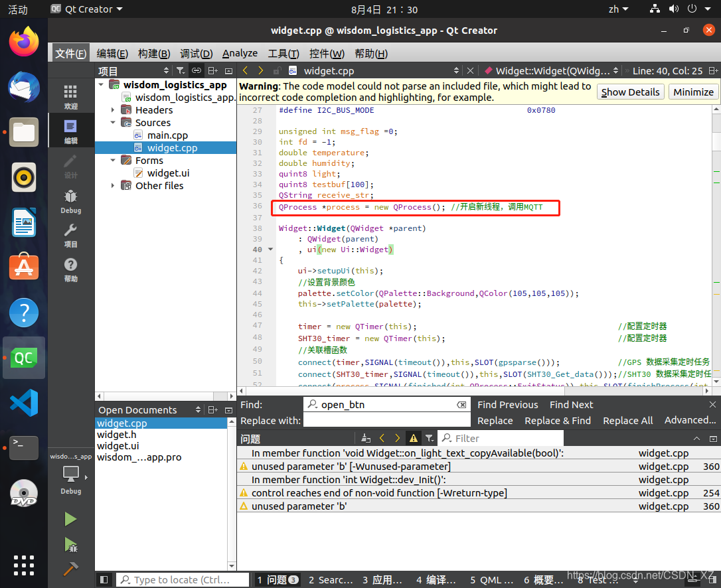Go to next issue arrow

pos(397,438)
